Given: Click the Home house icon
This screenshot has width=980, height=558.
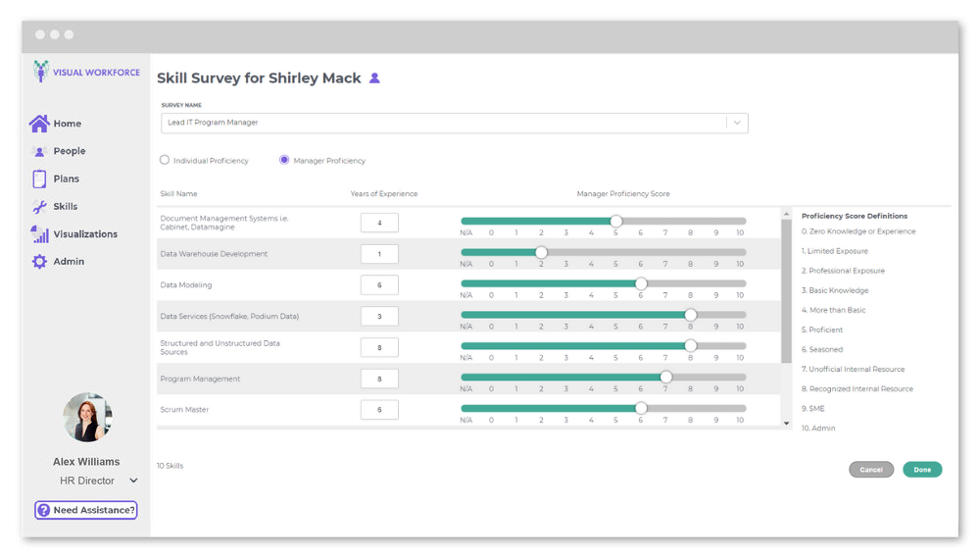Looking at the screenshot, I should (x=39, y=124).
